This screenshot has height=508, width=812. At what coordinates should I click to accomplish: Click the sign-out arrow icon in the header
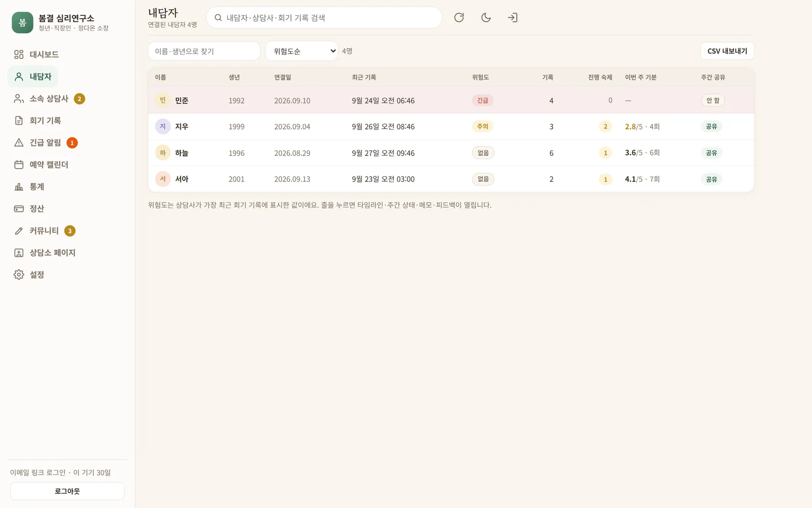click(x=513, y=18)
